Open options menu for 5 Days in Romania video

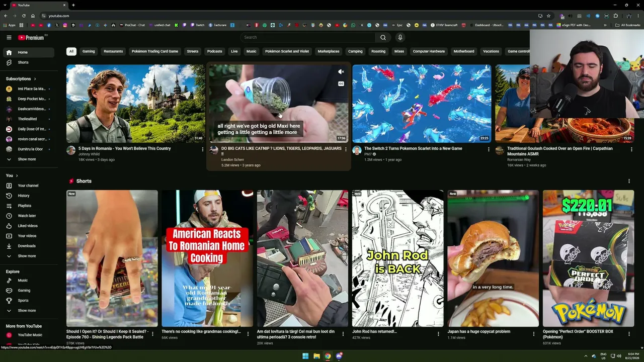pyautogui.click(x=203, y=149)
